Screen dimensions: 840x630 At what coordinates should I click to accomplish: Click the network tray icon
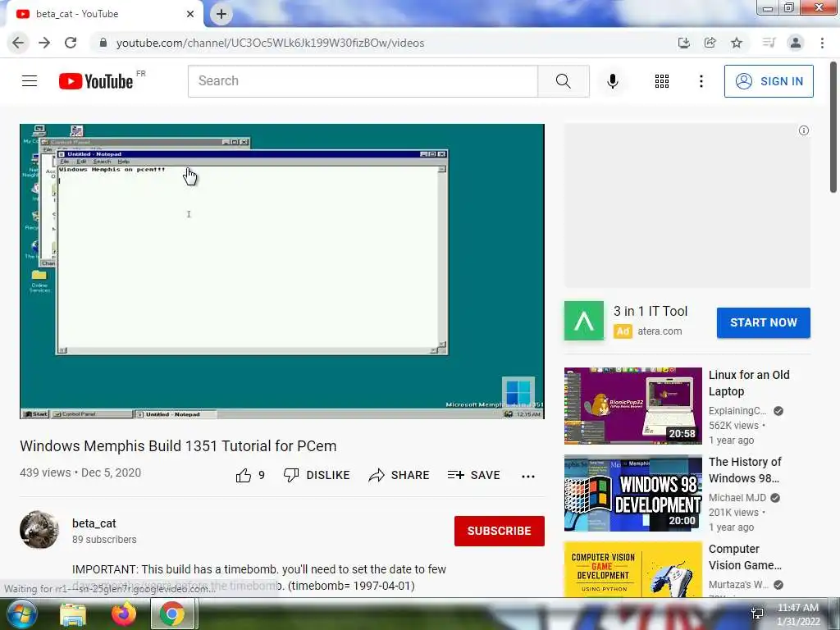coord(757,614)
